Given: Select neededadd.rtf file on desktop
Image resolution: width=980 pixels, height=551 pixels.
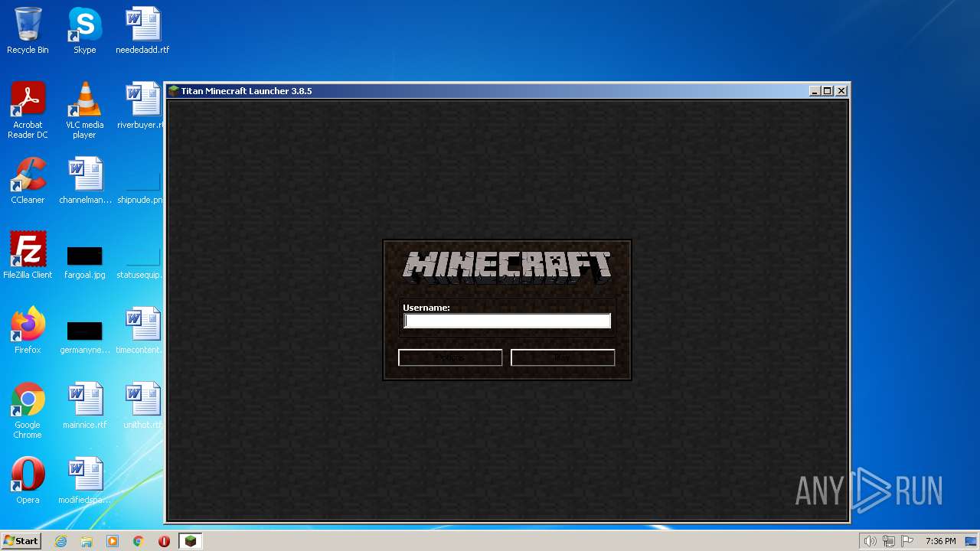Looking at the screenshot, I should [142, 31].
